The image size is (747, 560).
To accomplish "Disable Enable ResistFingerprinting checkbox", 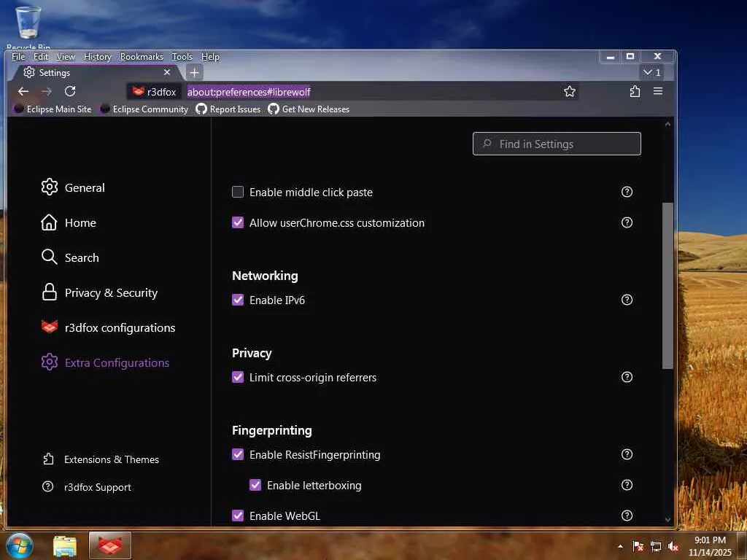I will coord(238,454).
